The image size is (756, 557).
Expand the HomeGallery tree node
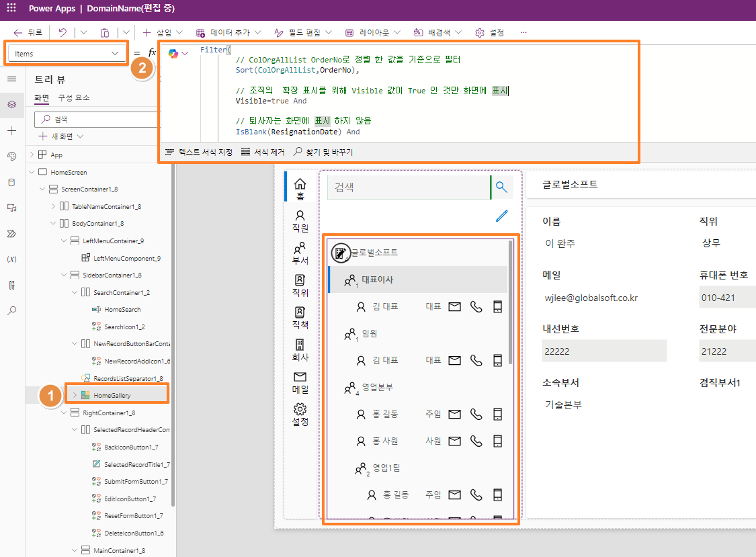click(75, 395)
